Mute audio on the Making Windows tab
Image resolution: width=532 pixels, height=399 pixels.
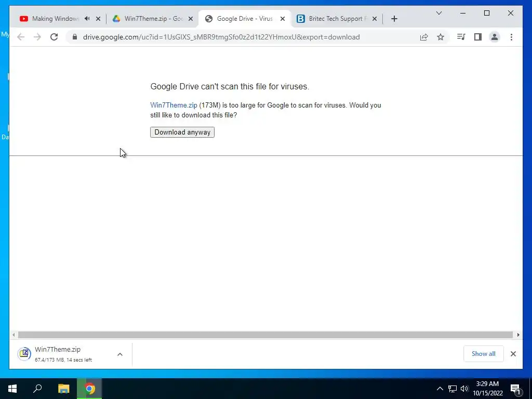(87, 19)
